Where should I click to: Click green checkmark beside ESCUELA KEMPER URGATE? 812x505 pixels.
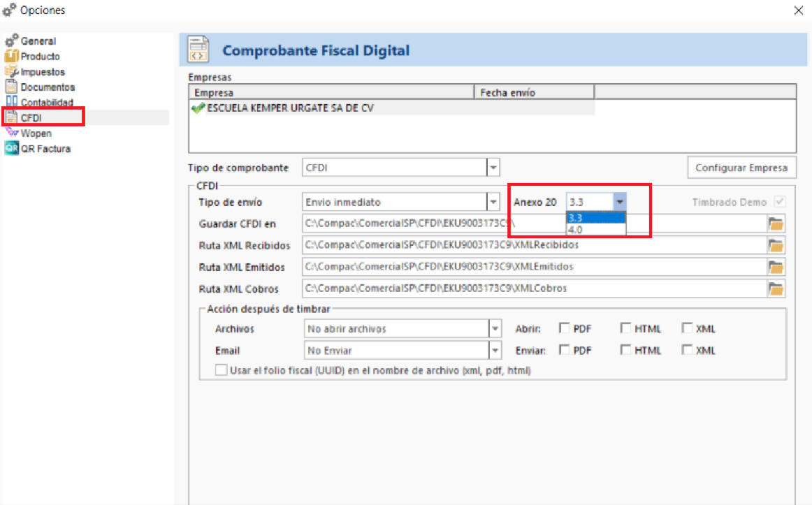(x=198, y=108)
